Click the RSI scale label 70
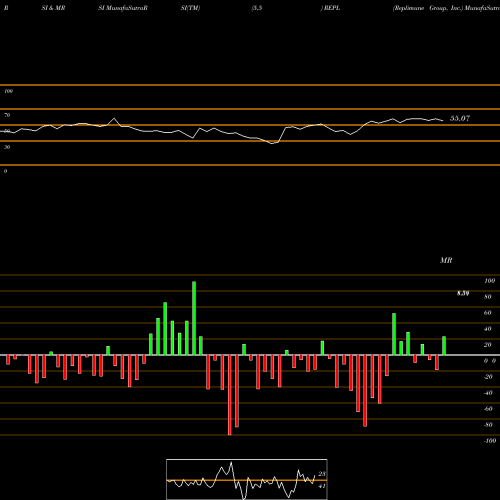500x500 pixels. (x=7, y=115)
